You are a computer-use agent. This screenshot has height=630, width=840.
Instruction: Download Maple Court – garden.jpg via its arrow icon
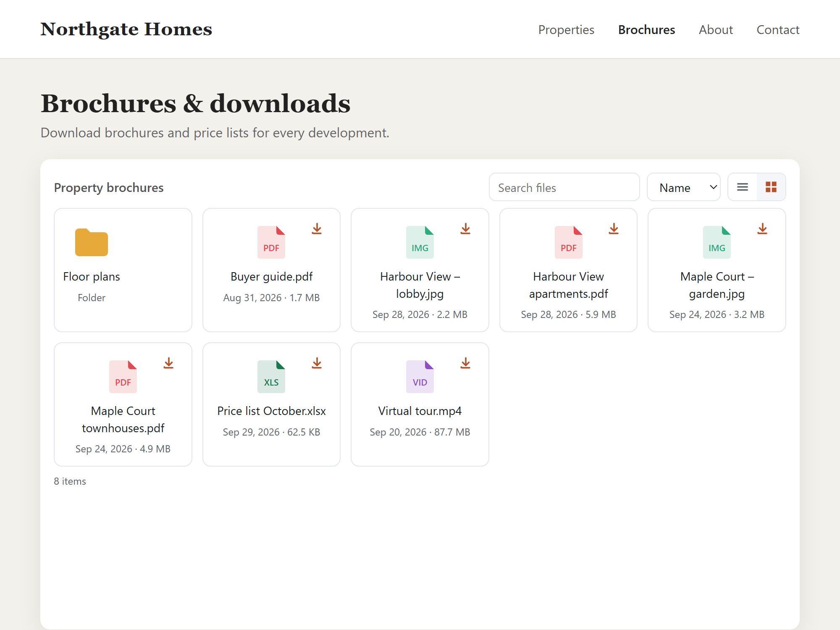pyautogui.click(x=762, y=229)
